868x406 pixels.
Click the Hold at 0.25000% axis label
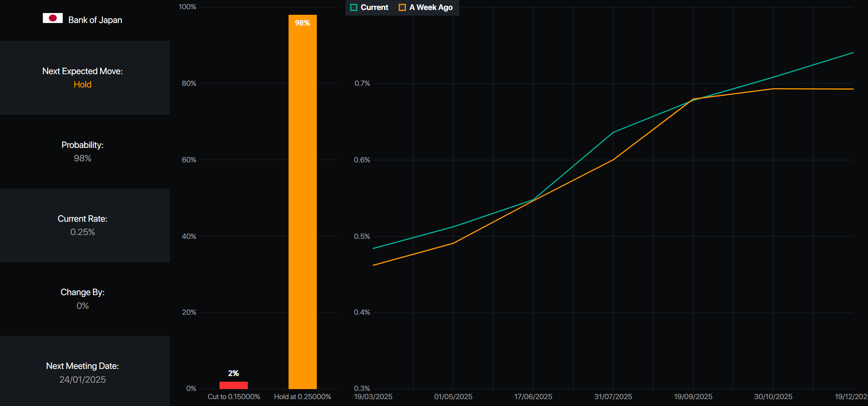[x=302, y=397]
